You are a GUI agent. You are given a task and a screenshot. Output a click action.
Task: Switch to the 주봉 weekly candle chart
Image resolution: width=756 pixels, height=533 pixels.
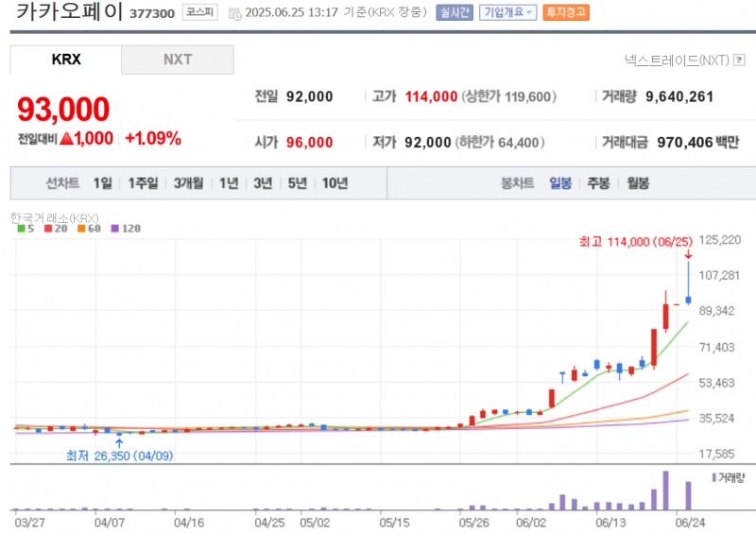[598, 183]
